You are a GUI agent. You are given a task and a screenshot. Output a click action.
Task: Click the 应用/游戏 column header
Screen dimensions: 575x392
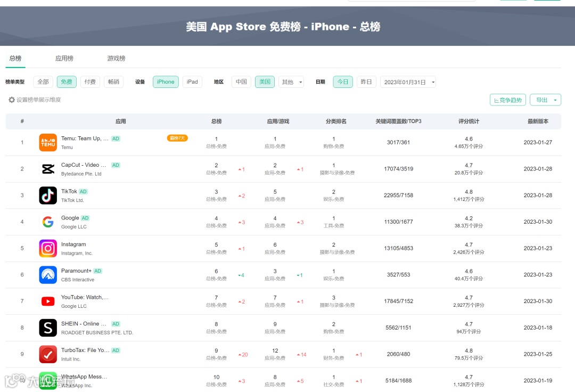tap(278, 121)
